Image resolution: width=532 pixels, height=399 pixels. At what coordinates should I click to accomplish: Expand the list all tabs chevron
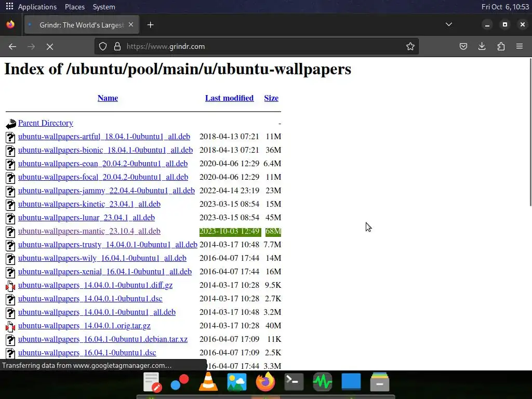[x=448, y=24]
